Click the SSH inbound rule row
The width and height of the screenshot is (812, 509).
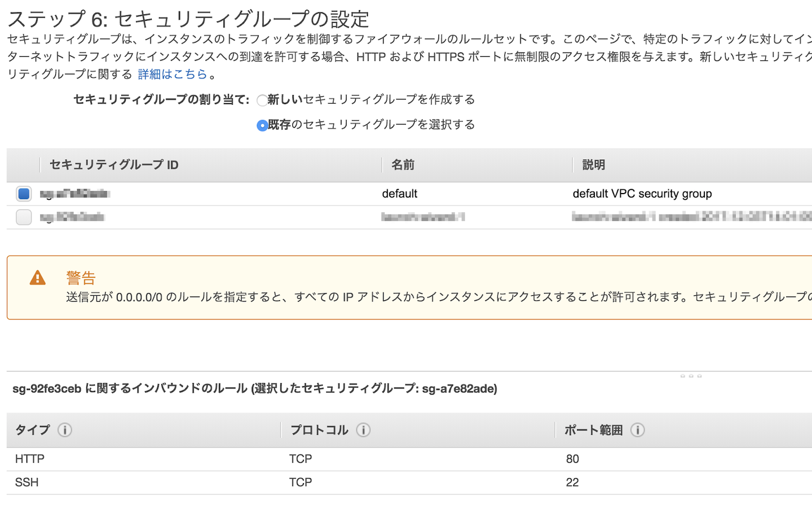(x=27, y=482)
